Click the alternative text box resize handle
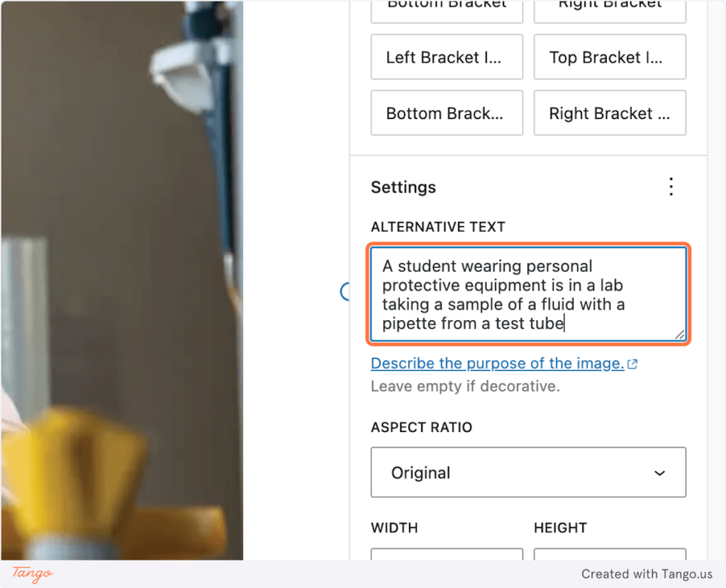The image size is (726, 588). click(x=680, y=336)
